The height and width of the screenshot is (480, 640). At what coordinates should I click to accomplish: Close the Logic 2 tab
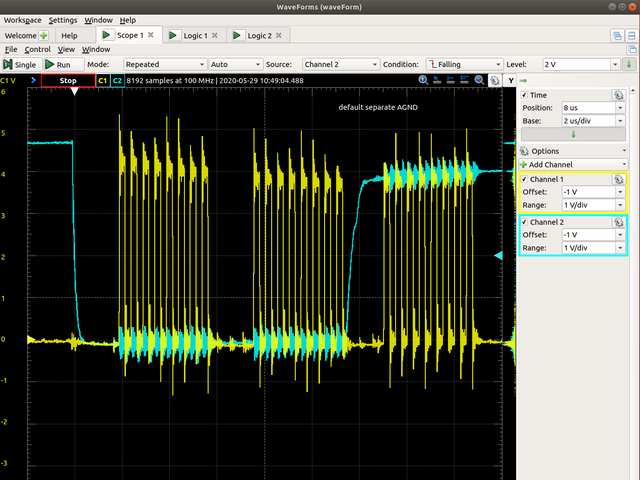click(279, 36)
